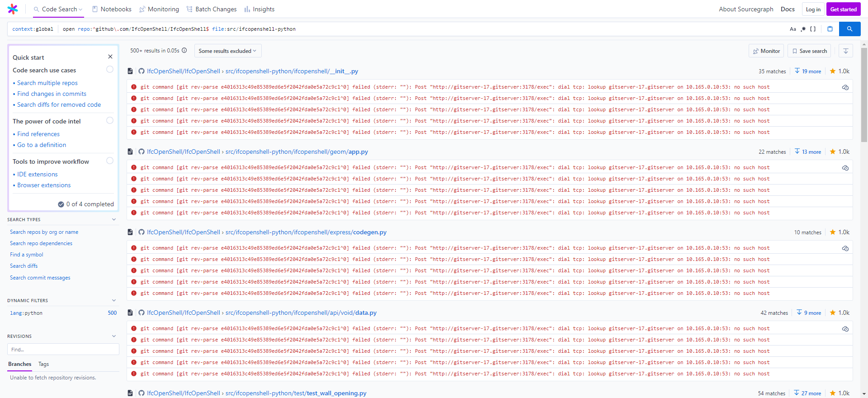
Task: Show 13 more matches in app.py
Action: [808, 152]
